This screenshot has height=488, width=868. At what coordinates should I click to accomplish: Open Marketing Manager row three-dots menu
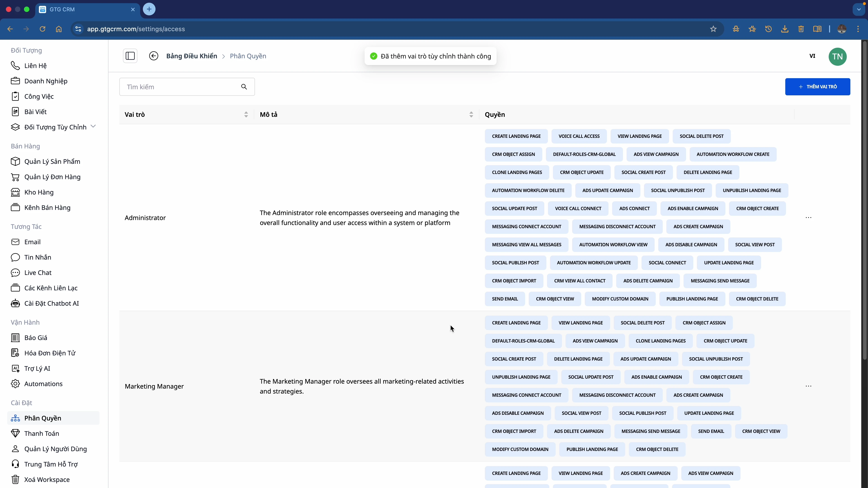coord(808,386)
